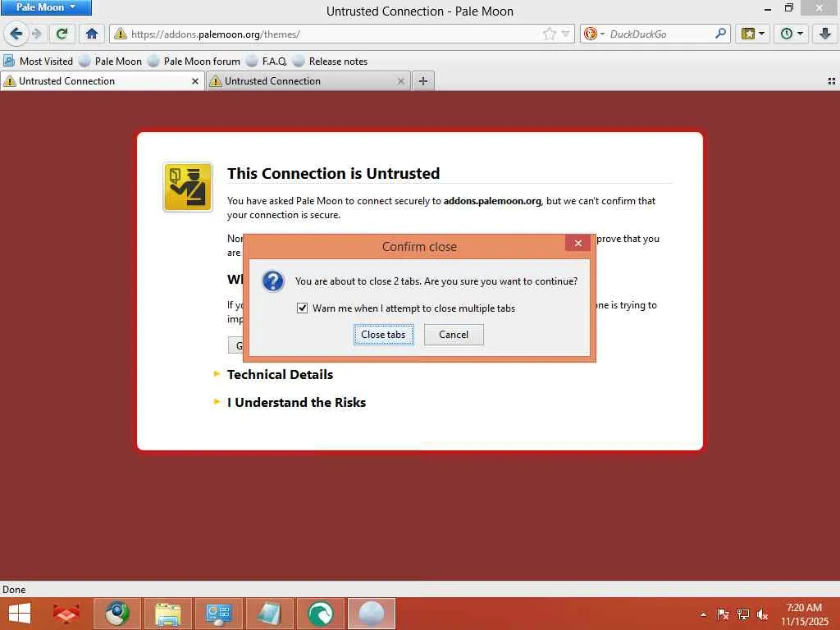Click the blue question mark dialog icon
The image size is (840, 630).
tap(273, 281)
